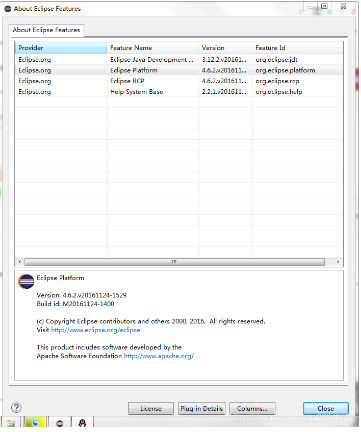
Task: Sort by the Version column header
Action: point(225,48)
